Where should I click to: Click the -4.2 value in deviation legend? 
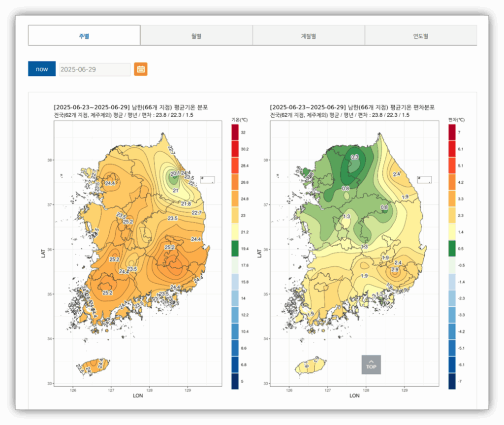(461, 331)
